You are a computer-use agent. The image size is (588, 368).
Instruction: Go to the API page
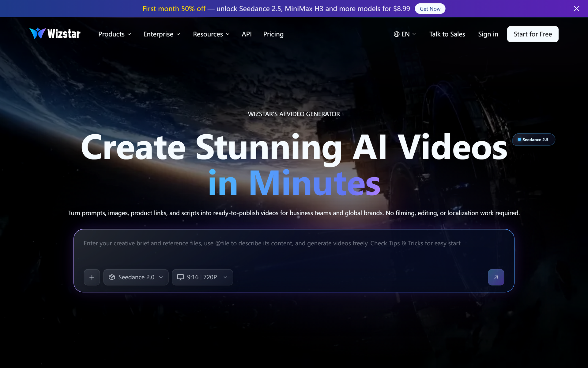(x=247, y=34)
